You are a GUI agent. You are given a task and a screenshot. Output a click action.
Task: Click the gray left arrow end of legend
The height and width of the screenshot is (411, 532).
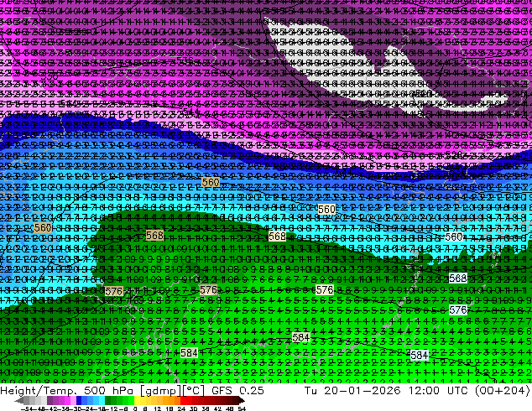pos(19,400)
